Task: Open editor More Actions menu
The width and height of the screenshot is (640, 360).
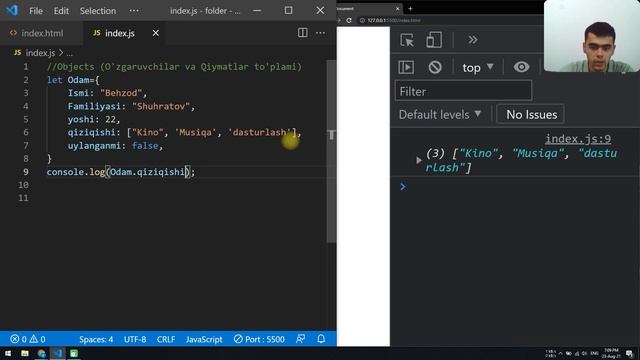Action: pos(320,33)
